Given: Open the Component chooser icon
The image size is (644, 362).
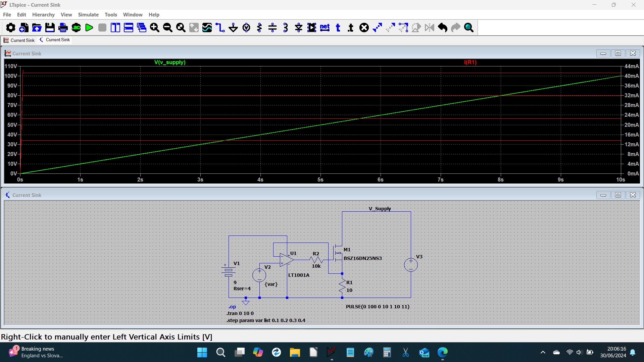Looking at the screenshot, I should pyautogui.click(x=312, y=28).
